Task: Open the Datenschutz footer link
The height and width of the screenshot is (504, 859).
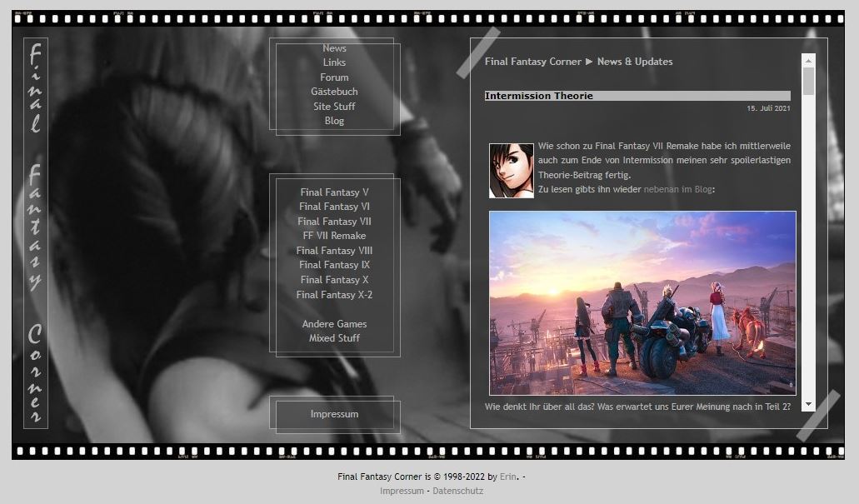Action: click(x=458, y=491)
